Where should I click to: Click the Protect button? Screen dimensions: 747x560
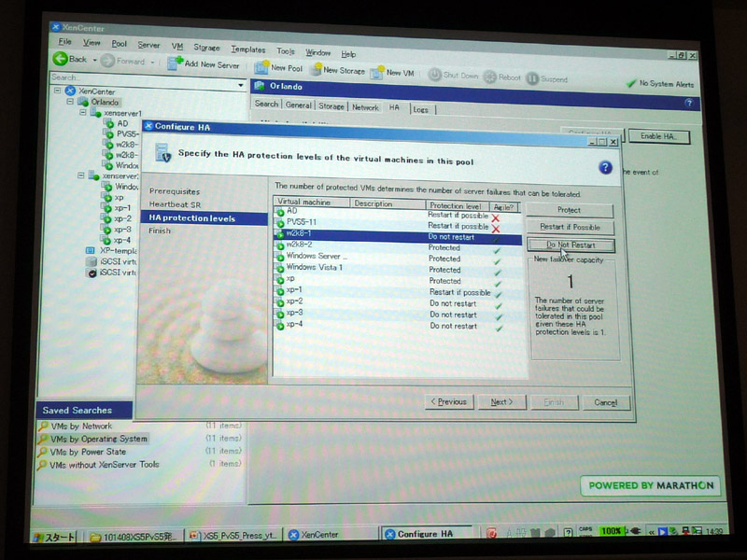570,210
